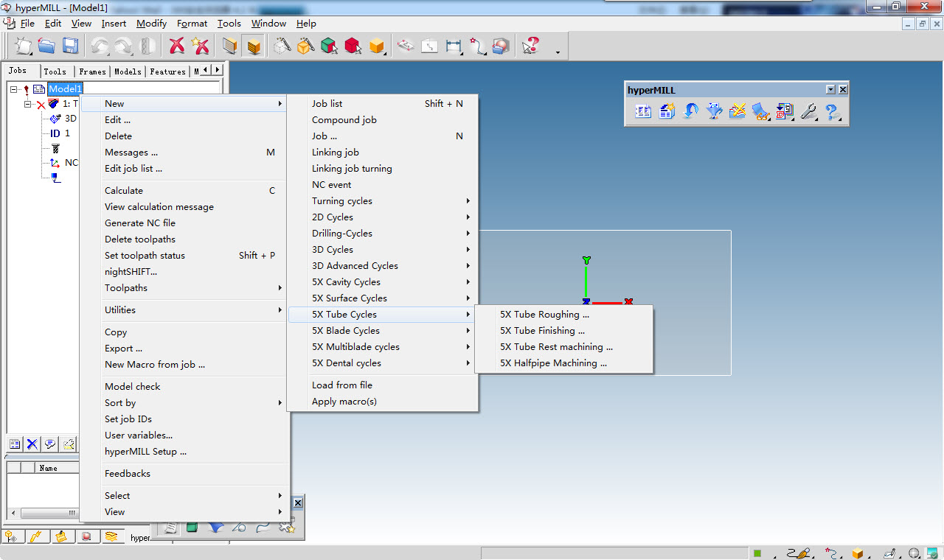Click the orange cube with wand icon

(305, 46)
